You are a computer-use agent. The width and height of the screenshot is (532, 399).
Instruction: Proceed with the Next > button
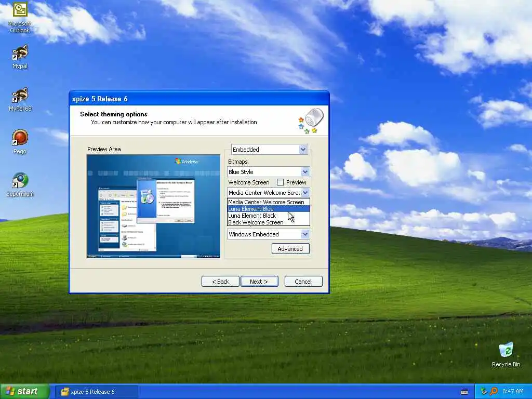259,281
